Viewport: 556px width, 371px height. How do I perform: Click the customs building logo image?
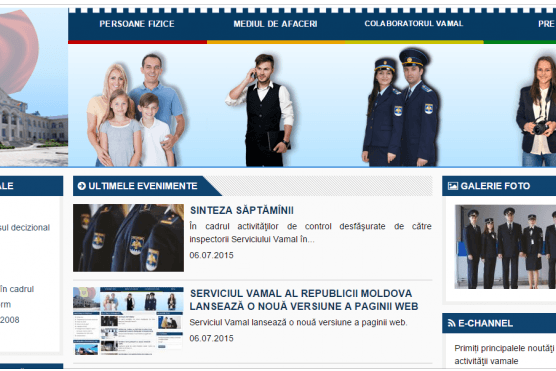pos(34,87)
